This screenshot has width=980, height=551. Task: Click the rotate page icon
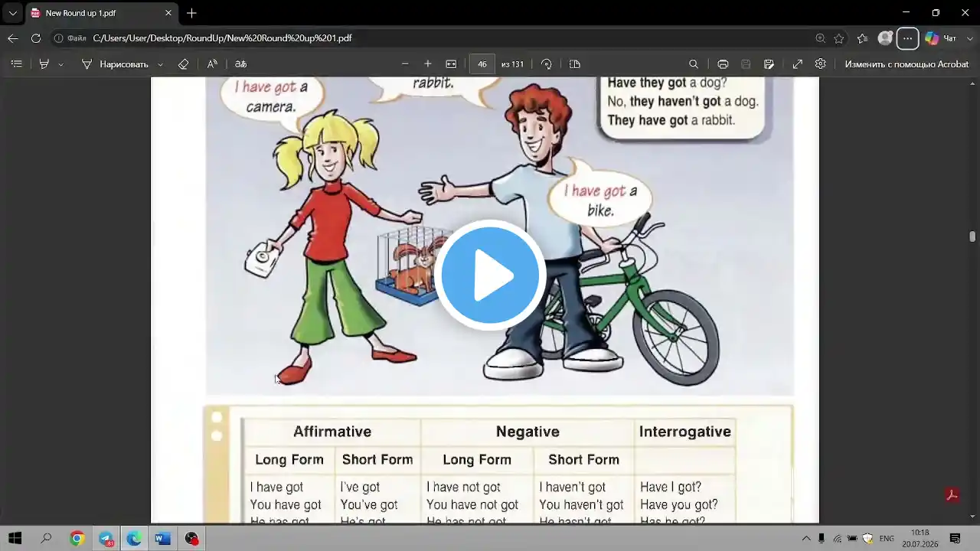[x=546, y=64]
